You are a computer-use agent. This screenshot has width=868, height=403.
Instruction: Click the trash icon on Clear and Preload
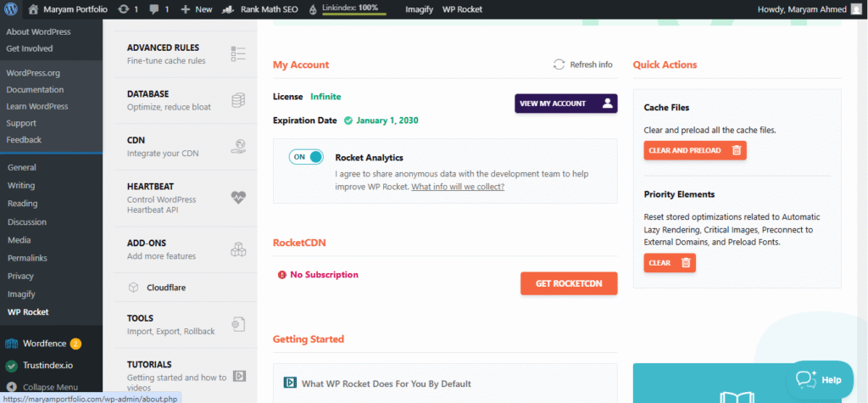[737, 150]
